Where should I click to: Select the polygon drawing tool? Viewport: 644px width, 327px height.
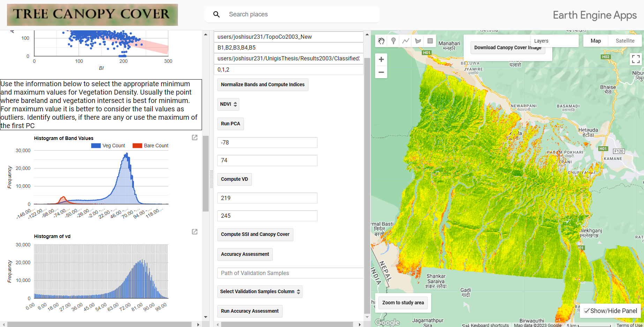(x=418, y=41)
